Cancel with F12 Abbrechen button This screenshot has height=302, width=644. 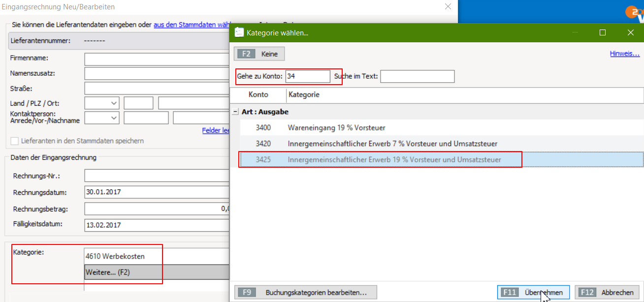click(607, 292)
